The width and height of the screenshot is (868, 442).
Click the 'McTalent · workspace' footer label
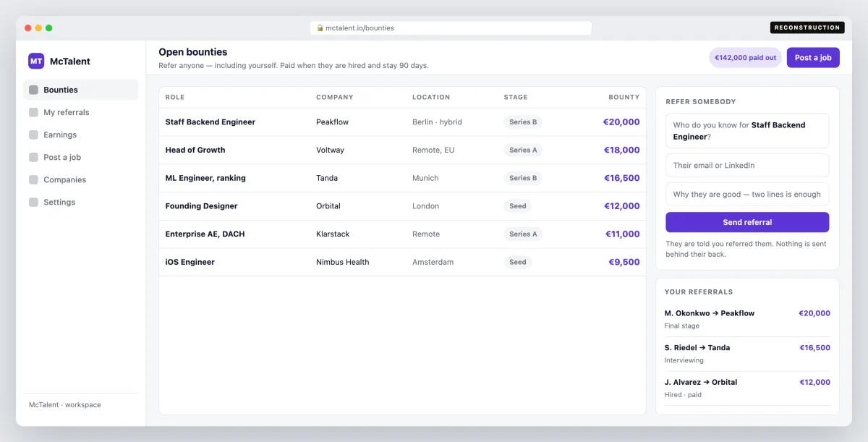pyautogui.click(x=65, y=405)
